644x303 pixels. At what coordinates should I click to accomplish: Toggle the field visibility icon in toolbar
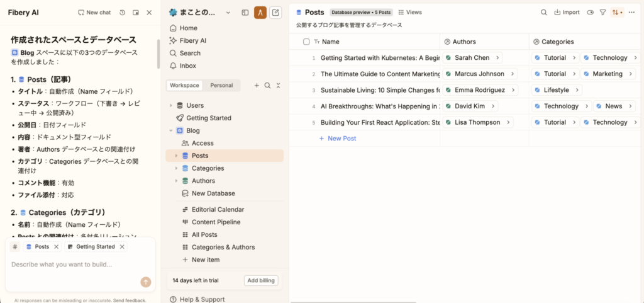tap(591, 13)
